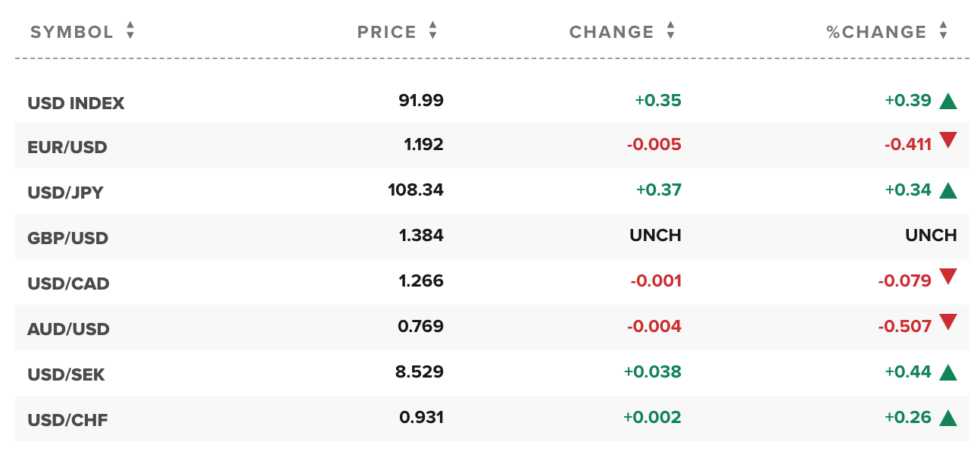980x467 pixels.
Task: Select the GBP/USD price 1.384
Action: [421, 236]
